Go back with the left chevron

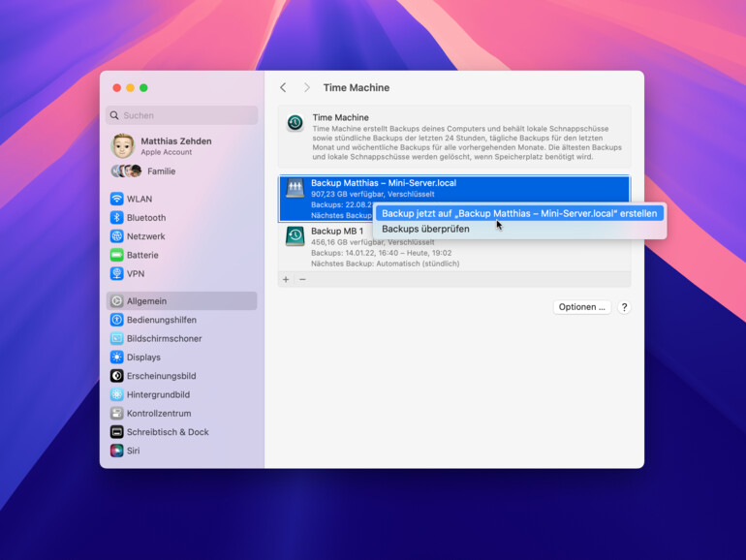click(283, 87)
